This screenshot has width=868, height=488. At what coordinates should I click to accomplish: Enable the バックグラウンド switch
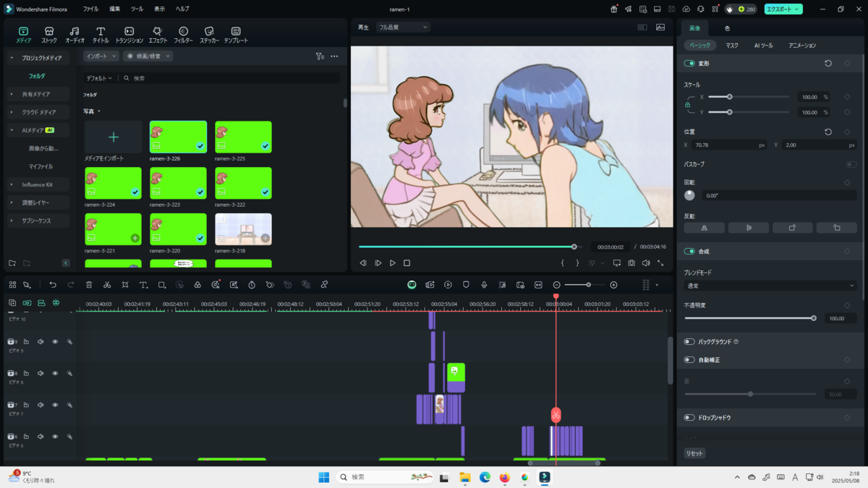click(689, 341)
